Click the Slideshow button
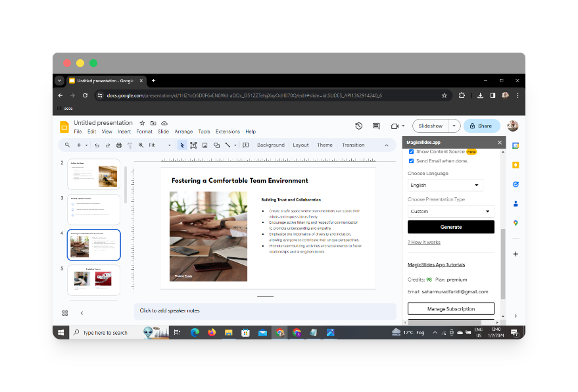Viewport: 578px width, 392px height. (430, 126)
